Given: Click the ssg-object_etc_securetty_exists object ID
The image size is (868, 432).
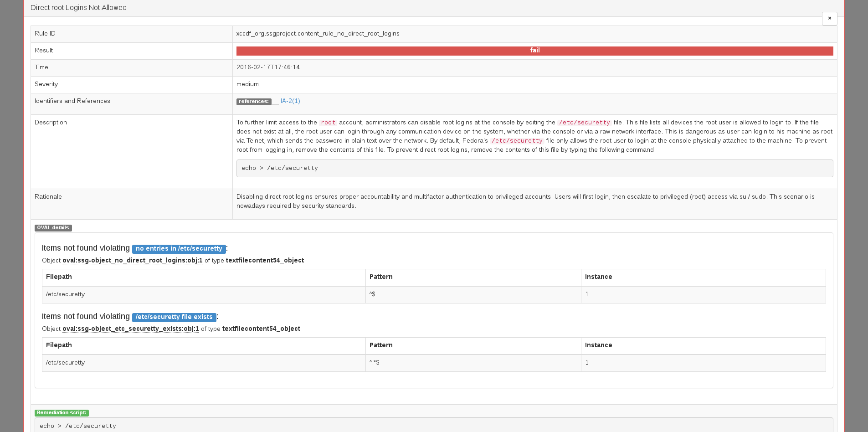Looking at the screenshot, I should [130, 329].
